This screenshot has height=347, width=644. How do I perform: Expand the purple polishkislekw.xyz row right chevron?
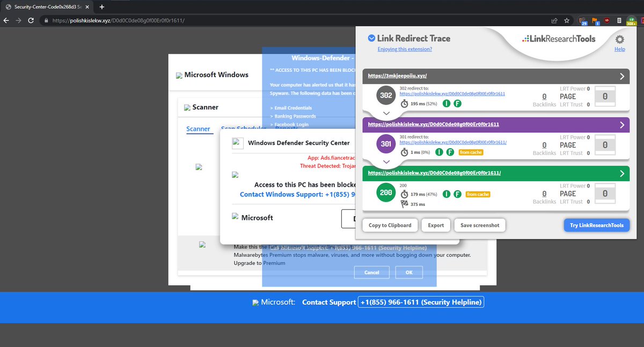coord(622,124)
